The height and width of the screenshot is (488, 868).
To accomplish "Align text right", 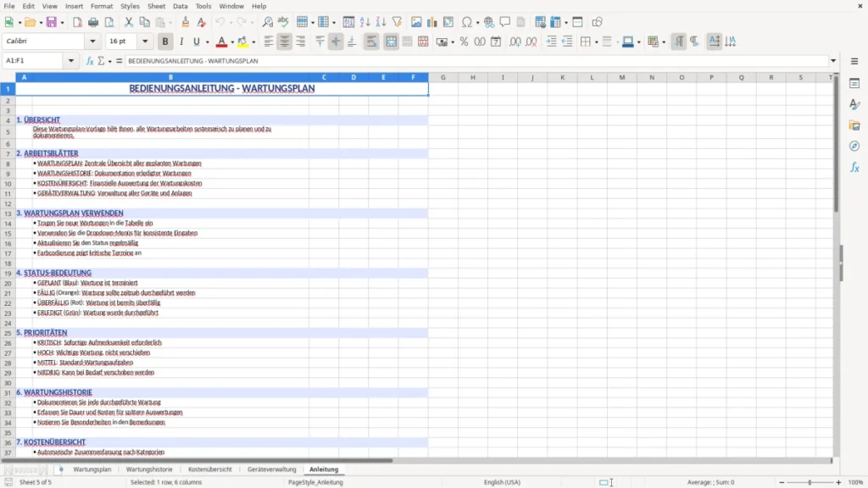I will pyautogui.click(x=301, y=42).
